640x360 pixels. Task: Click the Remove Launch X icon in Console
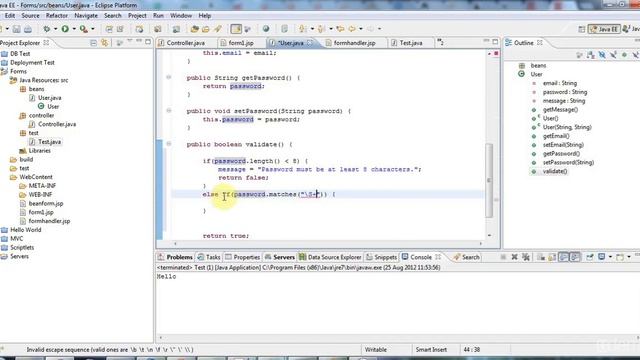click(514, 257)
